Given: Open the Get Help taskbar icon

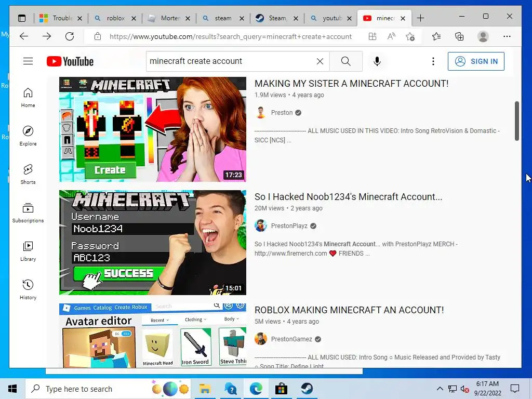Looking at the screenshot, I should 231,389.
